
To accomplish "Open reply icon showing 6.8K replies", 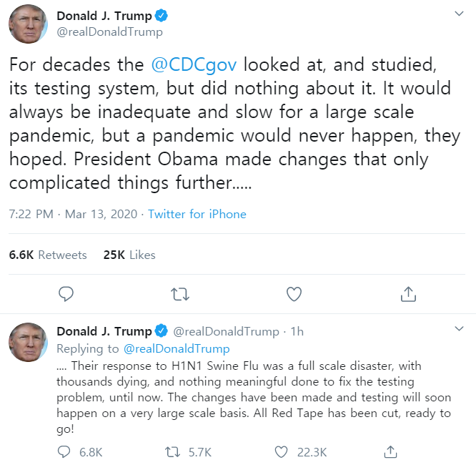I will click(64, 451).
